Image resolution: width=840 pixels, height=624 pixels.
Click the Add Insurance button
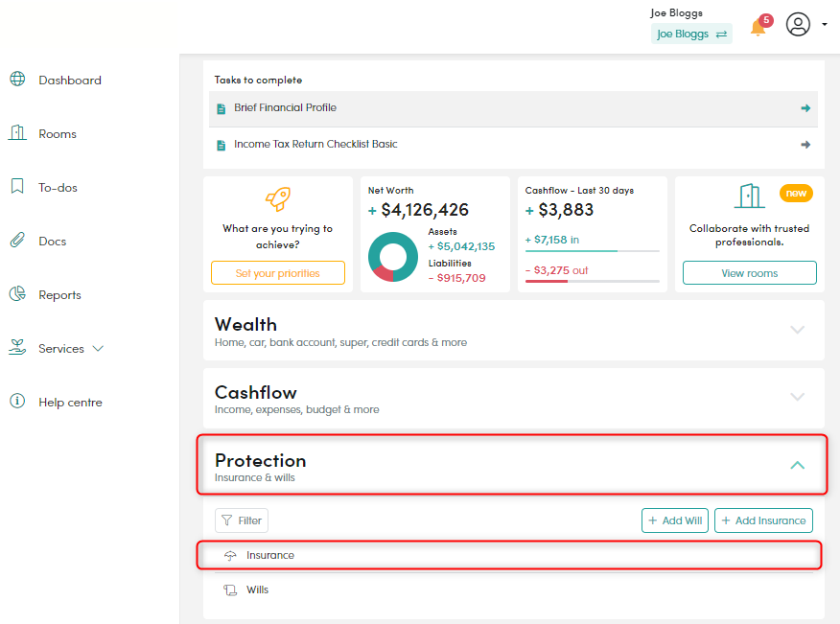763,520
